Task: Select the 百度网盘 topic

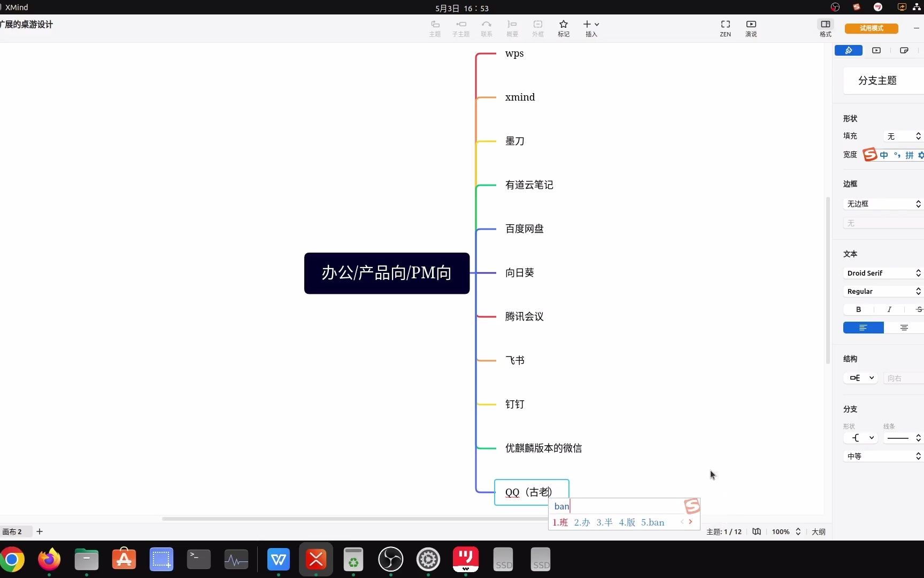Action: click(524, 229)
